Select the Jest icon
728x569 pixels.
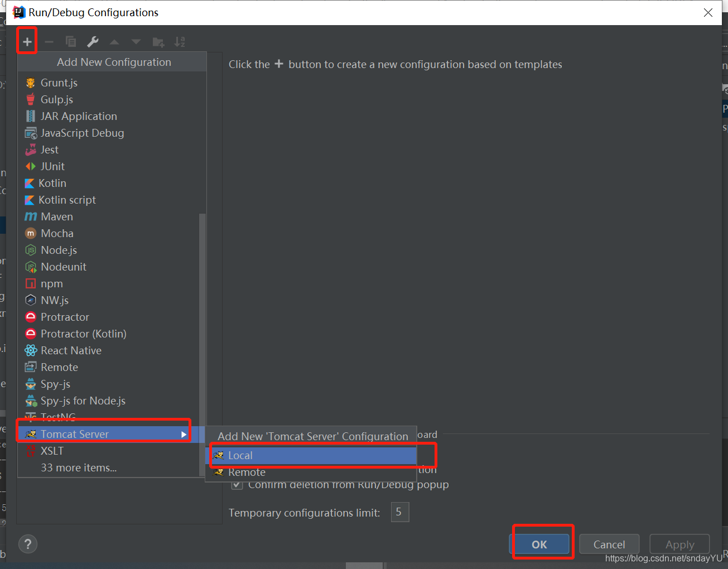click(31, 150)
